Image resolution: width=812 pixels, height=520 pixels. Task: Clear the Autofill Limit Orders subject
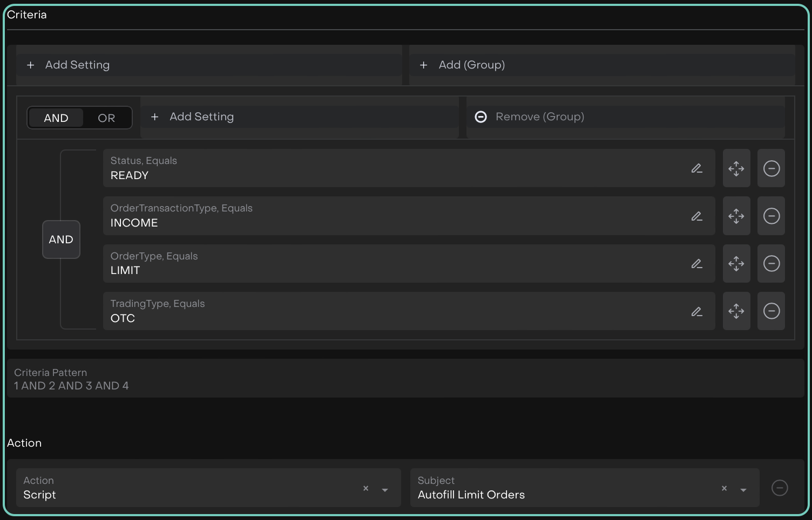[724, 488]
